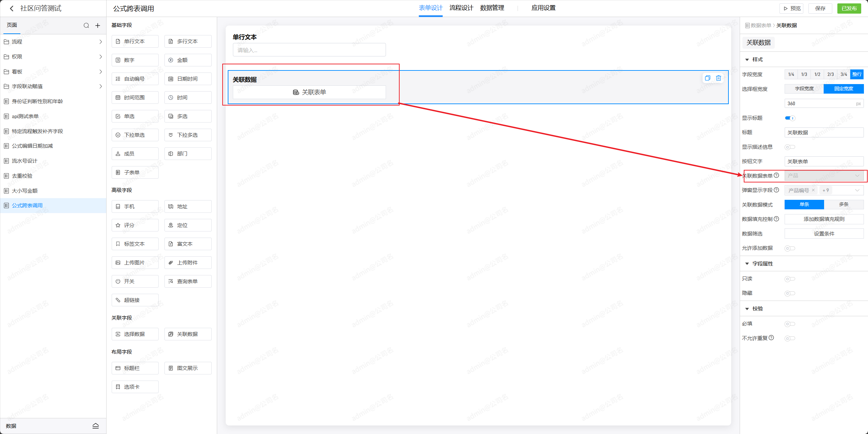This screenshot has height=434, width=868.
Task: Switch to the 流程设计 tab
Action: tap(461, 8)
